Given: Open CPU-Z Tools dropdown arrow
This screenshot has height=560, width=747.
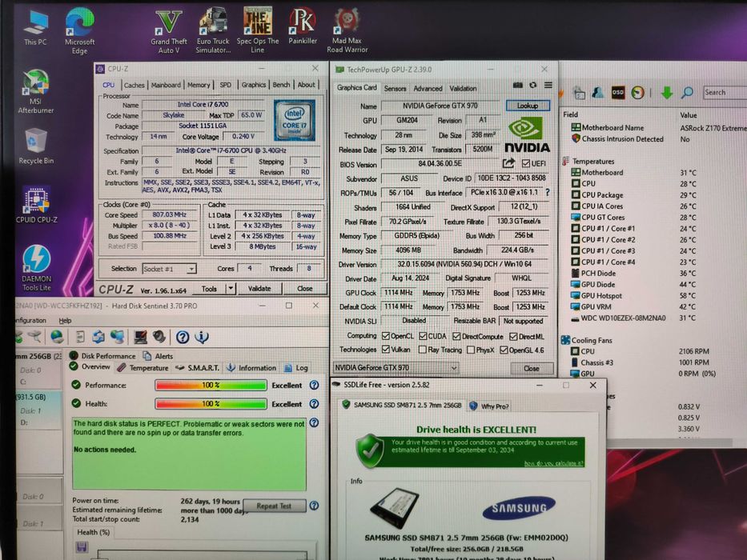Looking at the screenshot, I should point(231,288).
